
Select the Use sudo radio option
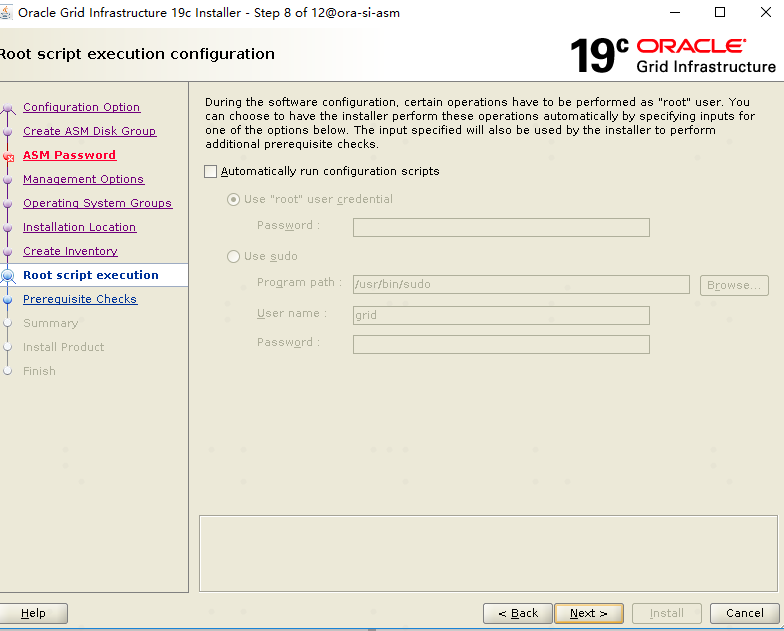pyautogui.click(x=233, y=256)
